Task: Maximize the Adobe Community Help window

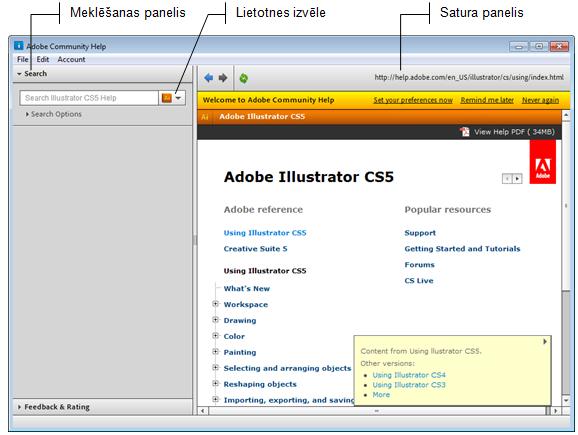Action: coord(539,46)
